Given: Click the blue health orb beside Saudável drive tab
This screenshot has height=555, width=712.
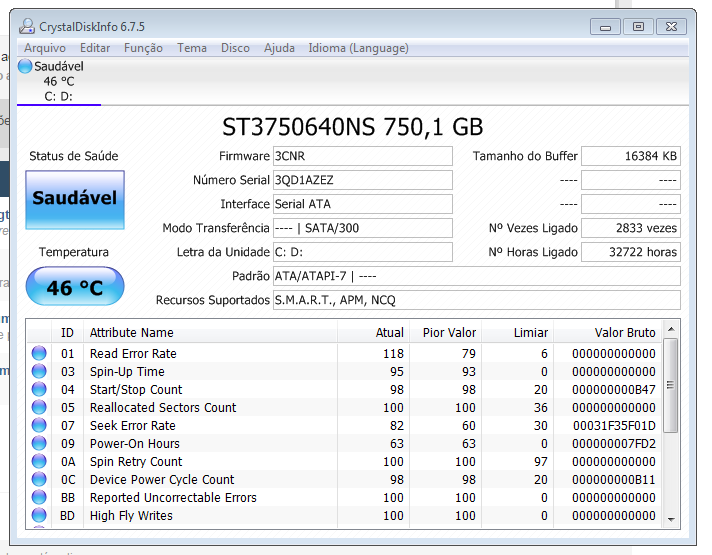Looking at the screenshot, I should tap(25, 66).
